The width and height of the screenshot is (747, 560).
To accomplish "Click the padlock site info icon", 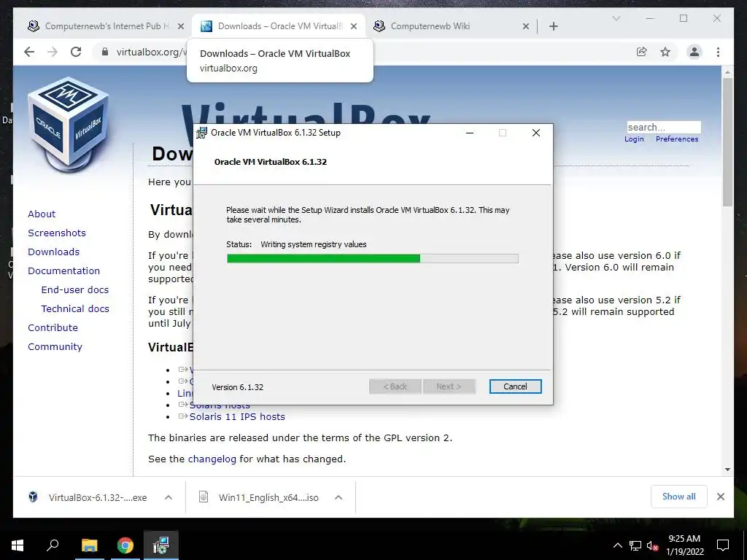I will (105, 52).
